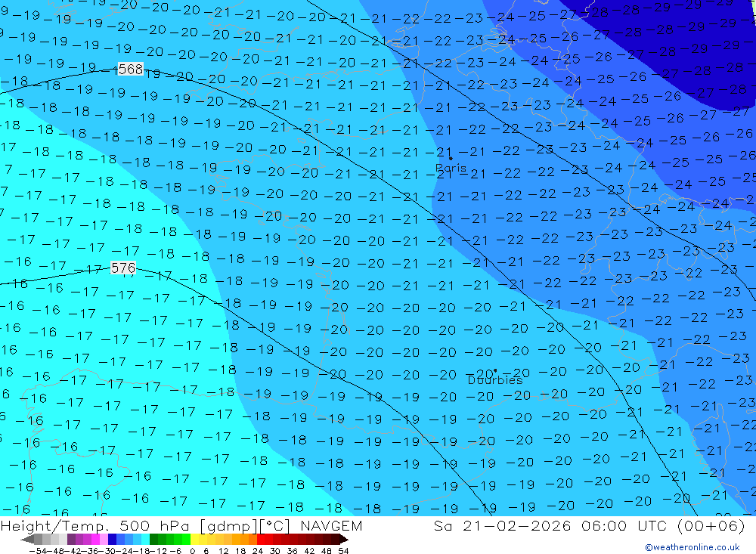Pick the yellow legend swatch at 0

(194, 540)
